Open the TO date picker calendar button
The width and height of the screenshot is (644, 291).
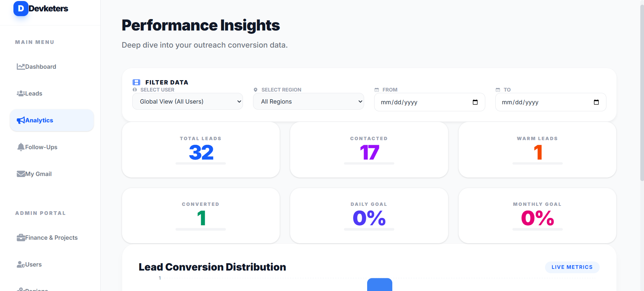point(596,102)
